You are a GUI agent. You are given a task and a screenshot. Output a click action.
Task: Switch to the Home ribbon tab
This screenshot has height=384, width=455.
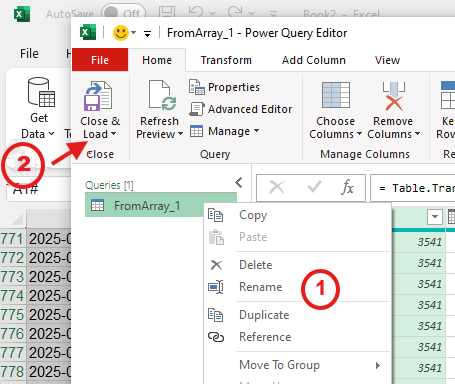click(157, 60)
